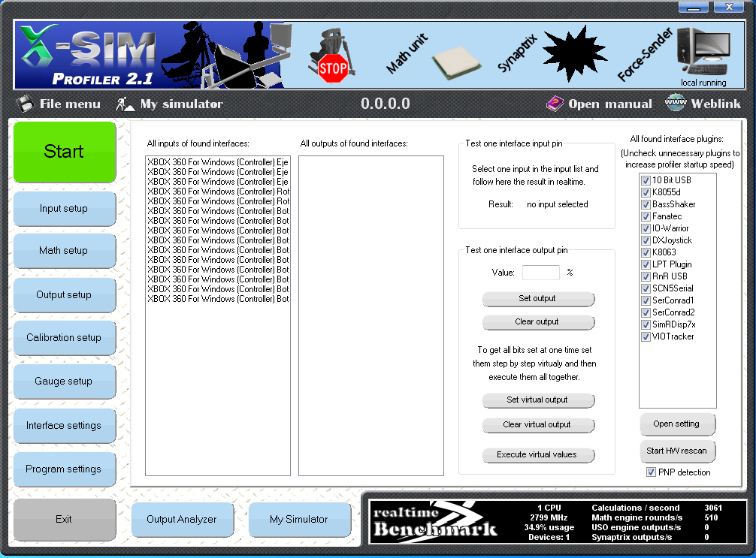Uncheck the SerConrad1 plugin

point(646,300)
